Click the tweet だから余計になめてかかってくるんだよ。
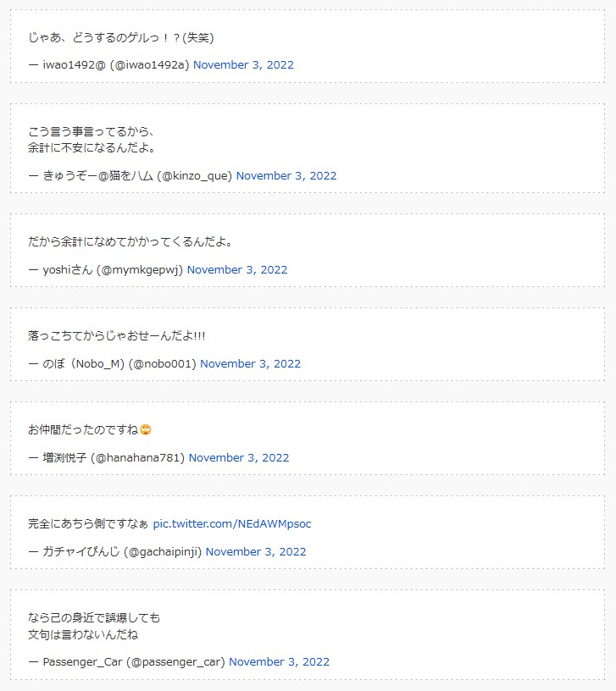 pyautogui.click(x=130, y=242)
